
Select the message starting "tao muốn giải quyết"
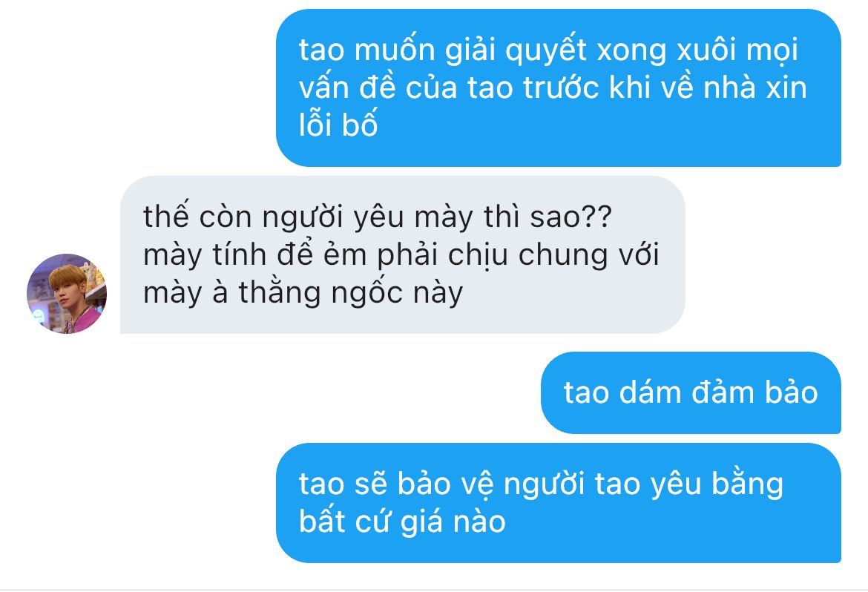558,88
